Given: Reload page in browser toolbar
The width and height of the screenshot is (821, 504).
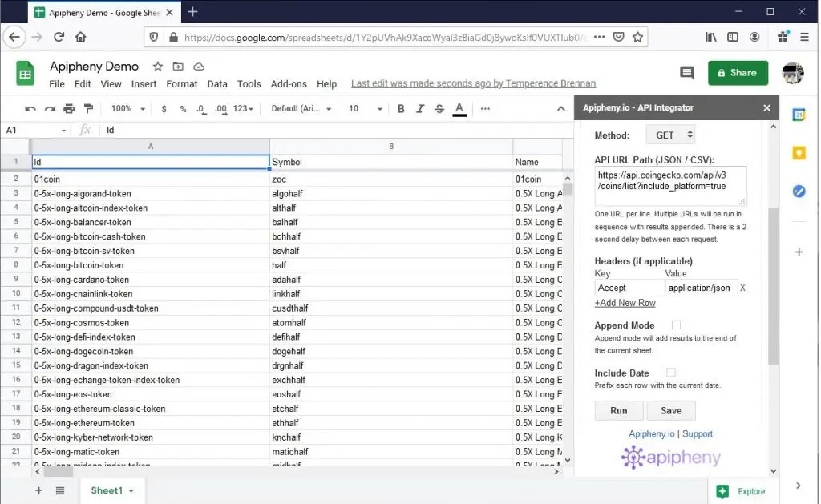Looking at the screenshot, I should pyautogui.click(x=59, y=37).
